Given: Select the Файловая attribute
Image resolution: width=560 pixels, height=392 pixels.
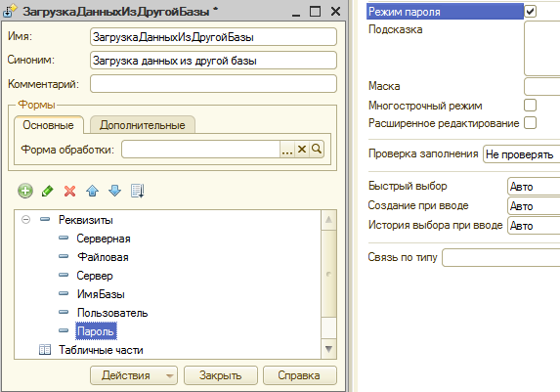Looking at the screenshot, I should tap(103, 257).
